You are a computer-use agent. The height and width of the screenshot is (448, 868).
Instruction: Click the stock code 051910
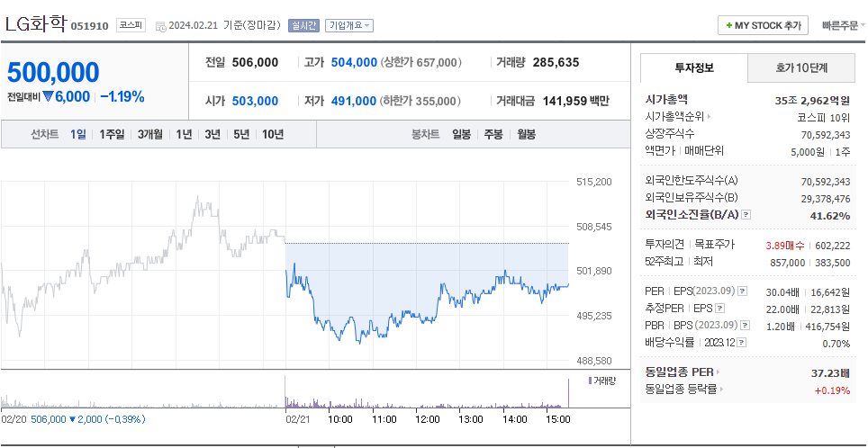[89, 26]
